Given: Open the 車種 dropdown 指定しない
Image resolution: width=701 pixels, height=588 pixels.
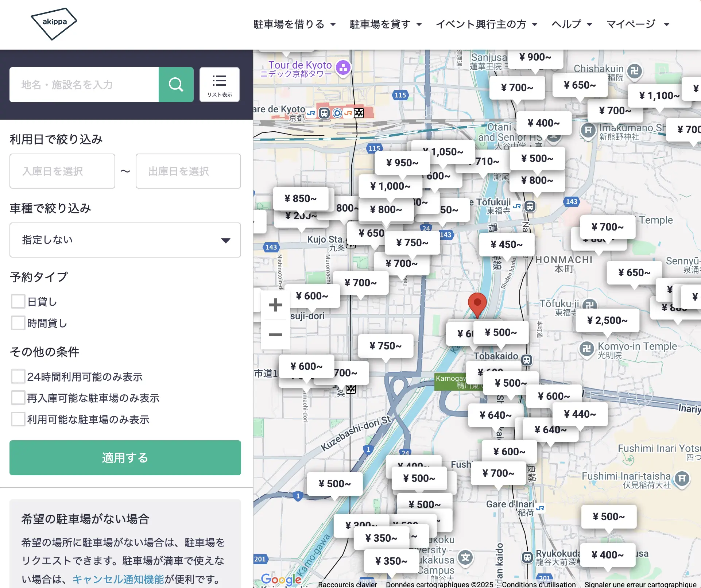Looking at the screenshot, I should coord(125,240).
